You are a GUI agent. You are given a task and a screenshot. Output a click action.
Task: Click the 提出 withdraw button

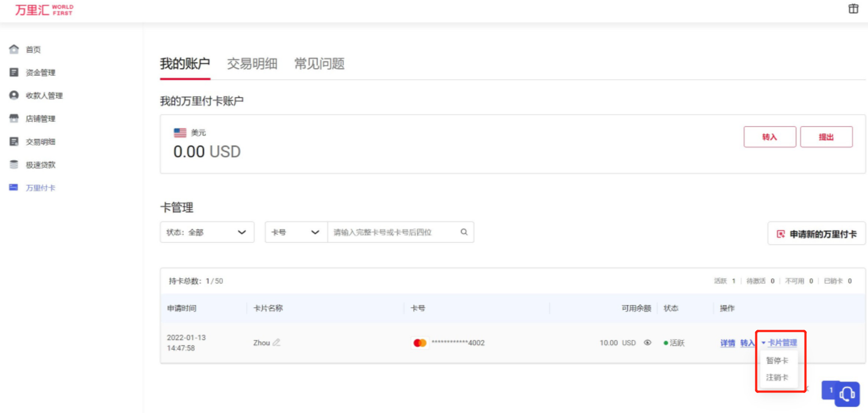pyautogui.click(x=826, y=137)
